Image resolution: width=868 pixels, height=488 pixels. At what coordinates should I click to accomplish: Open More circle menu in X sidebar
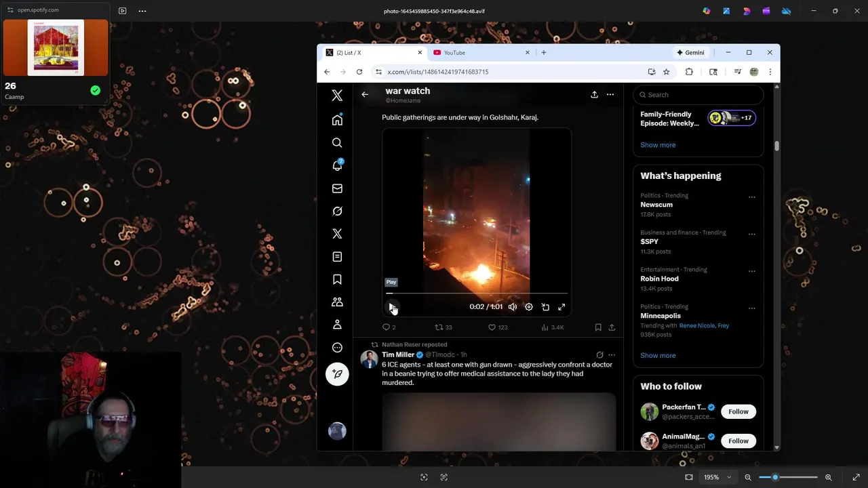(337, 348)
